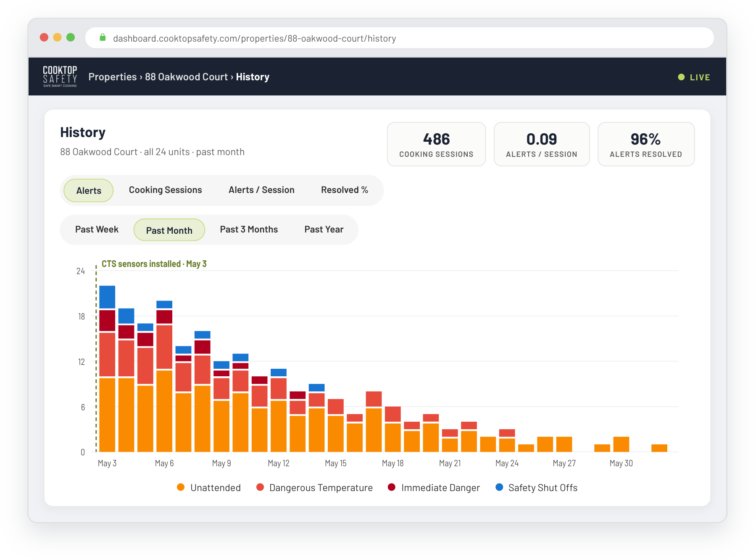
Task: Open the 0.09 Alerts / Session card
Action: pos(542,144)
